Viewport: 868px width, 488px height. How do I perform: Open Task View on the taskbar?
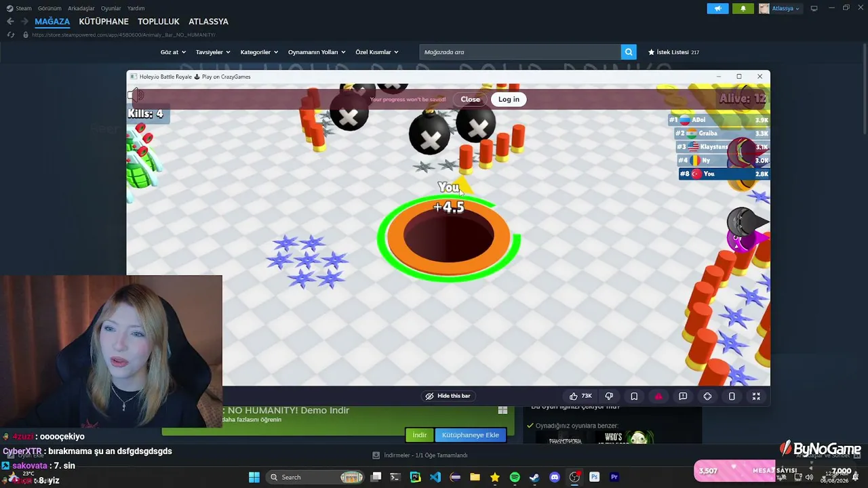tap(376, 477)
